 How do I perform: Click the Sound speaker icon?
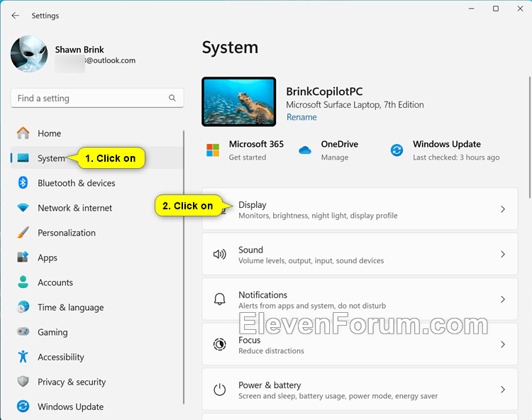click(x=219, y=254)
